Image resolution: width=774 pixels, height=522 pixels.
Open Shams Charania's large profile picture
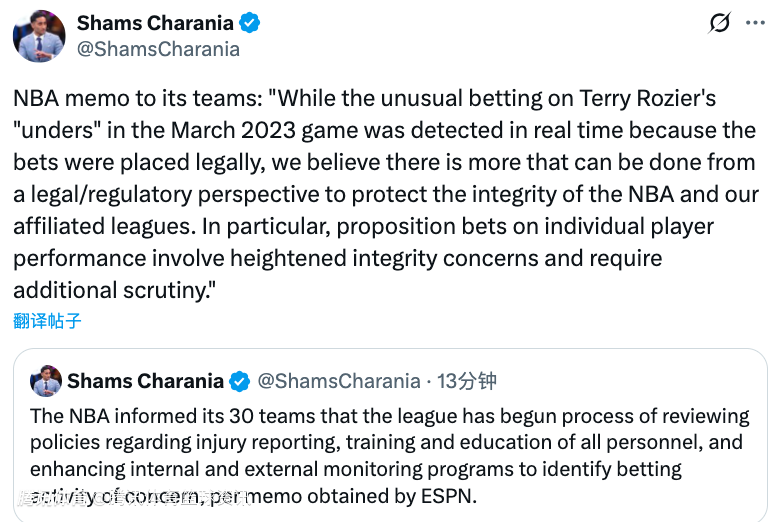tap(39, 36)
